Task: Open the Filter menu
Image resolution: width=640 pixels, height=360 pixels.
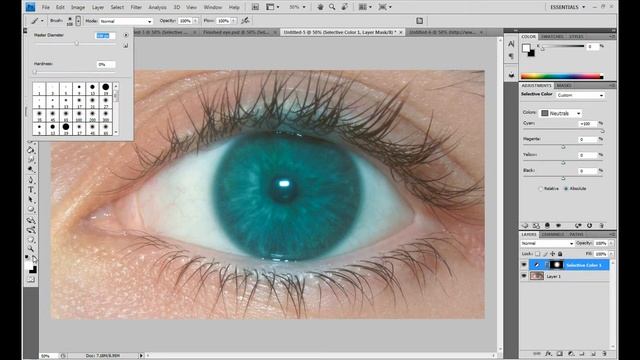Action: coord(136,7)
